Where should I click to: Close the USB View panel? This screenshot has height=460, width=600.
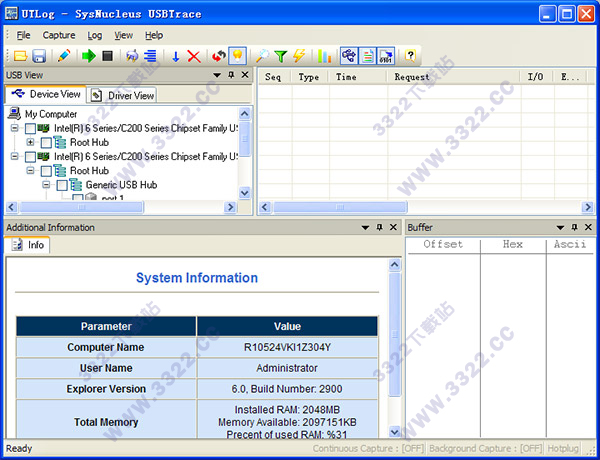(245, 75)
